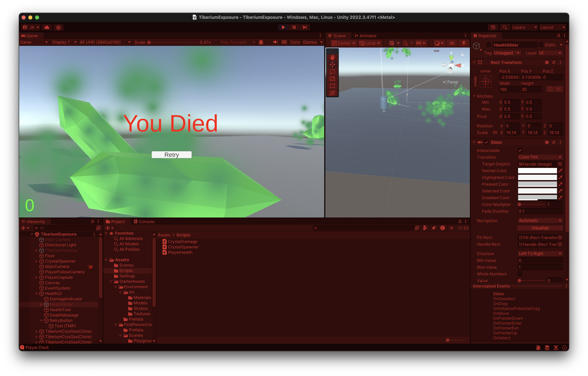Open the Layers dropdown
This screenshot has height=376, width=588.
tap(524, 27)
